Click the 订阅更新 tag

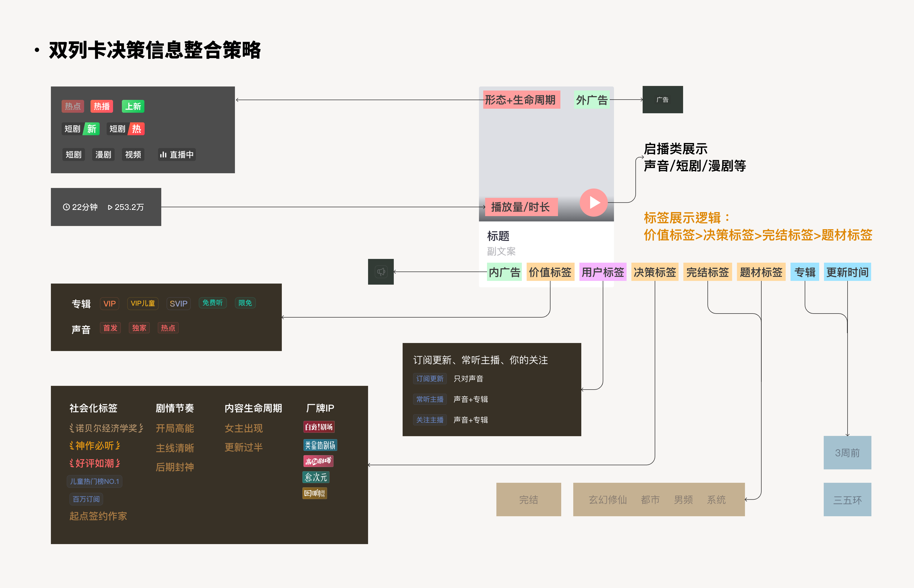(x=430, y=379)
